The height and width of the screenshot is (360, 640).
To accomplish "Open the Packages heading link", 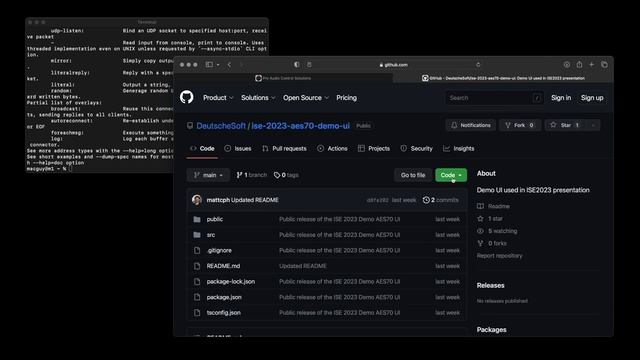I will click(491, 329).
